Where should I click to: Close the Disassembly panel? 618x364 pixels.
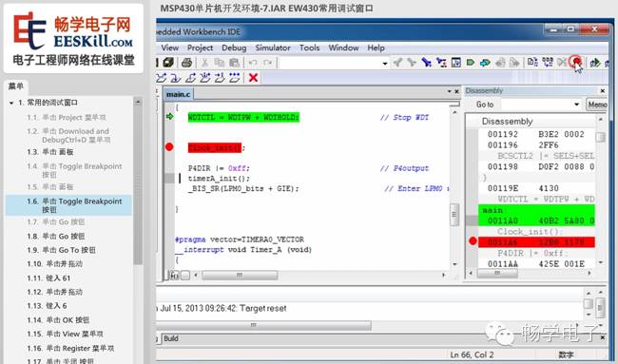click(603, 91)
